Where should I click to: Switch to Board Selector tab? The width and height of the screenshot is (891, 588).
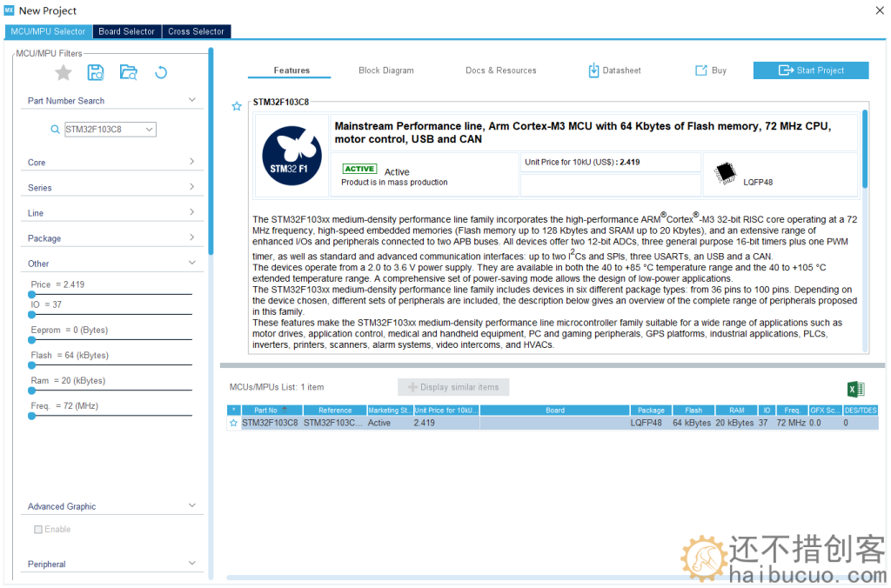pyautogui.click(x=127, y=32)
